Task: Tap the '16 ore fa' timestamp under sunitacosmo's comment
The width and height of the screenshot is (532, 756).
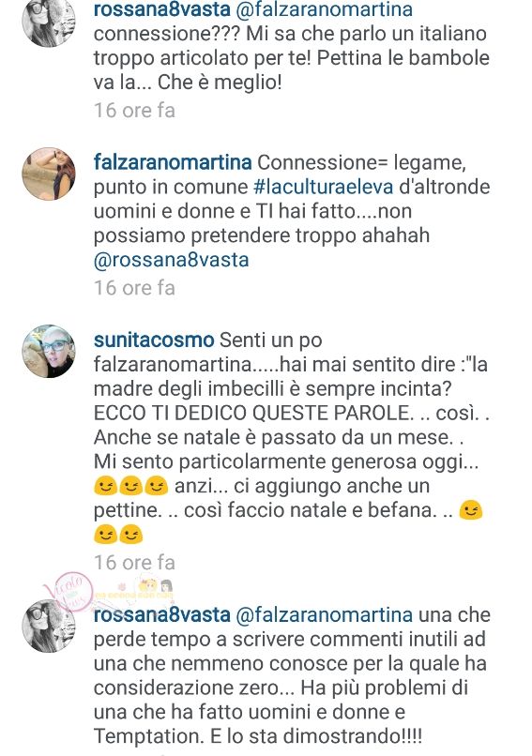Action: 134,562
